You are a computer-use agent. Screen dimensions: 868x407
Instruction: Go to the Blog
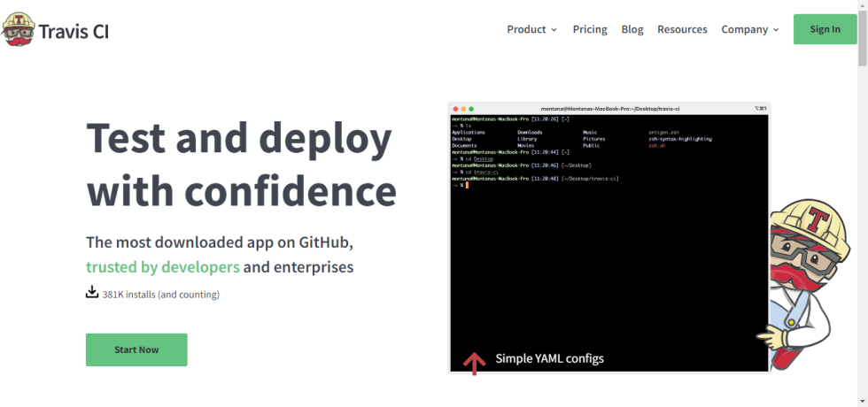[632, 29]
